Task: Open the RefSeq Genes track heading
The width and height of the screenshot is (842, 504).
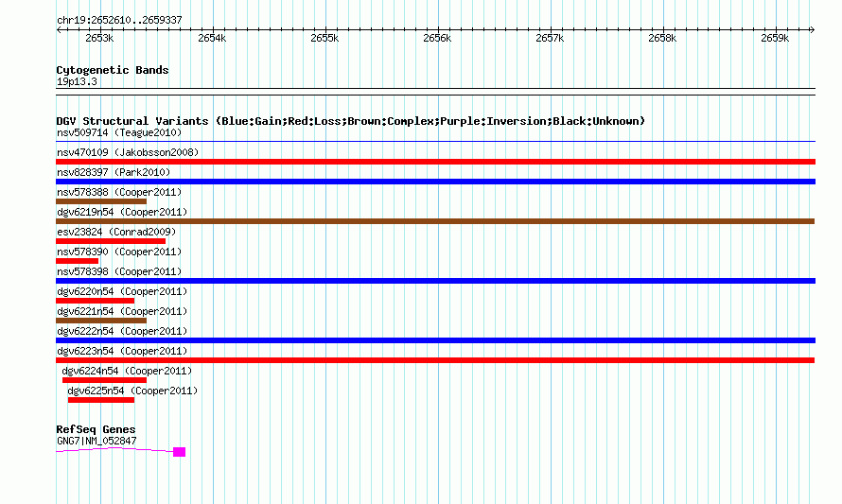Action: (x=96, y=429)
